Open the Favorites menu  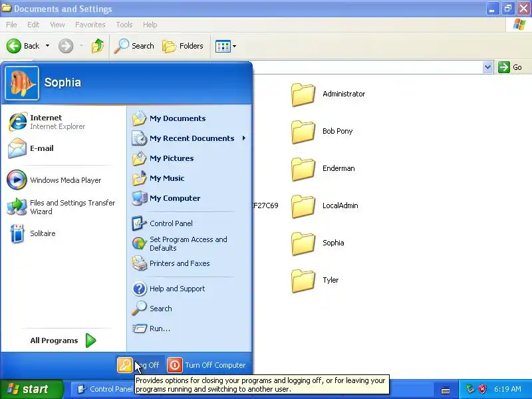90,25
